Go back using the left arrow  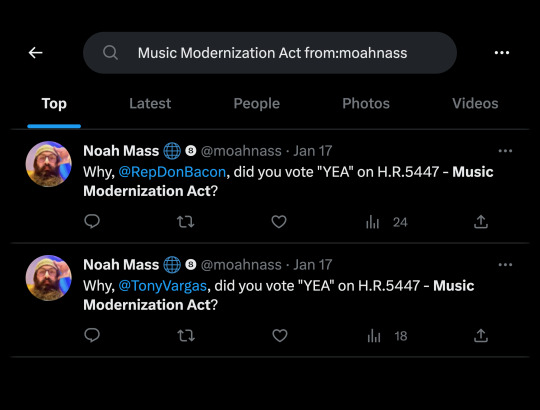[35, 53]
